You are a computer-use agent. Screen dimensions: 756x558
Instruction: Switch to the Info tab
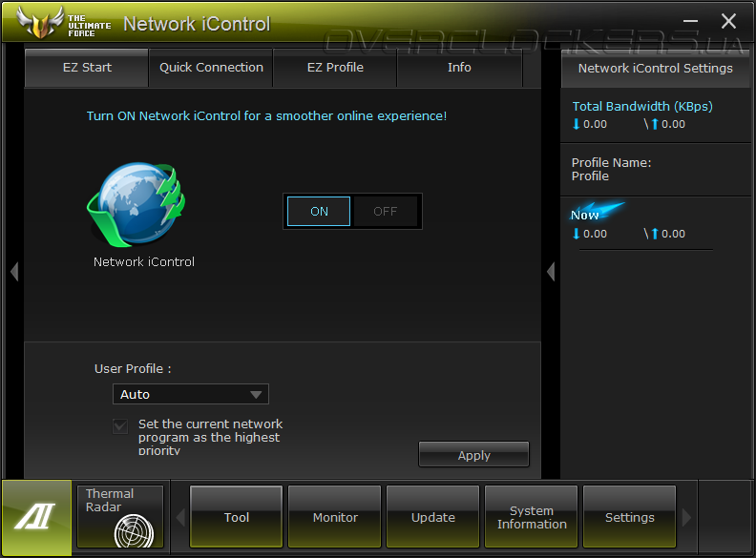coord(459,68)
